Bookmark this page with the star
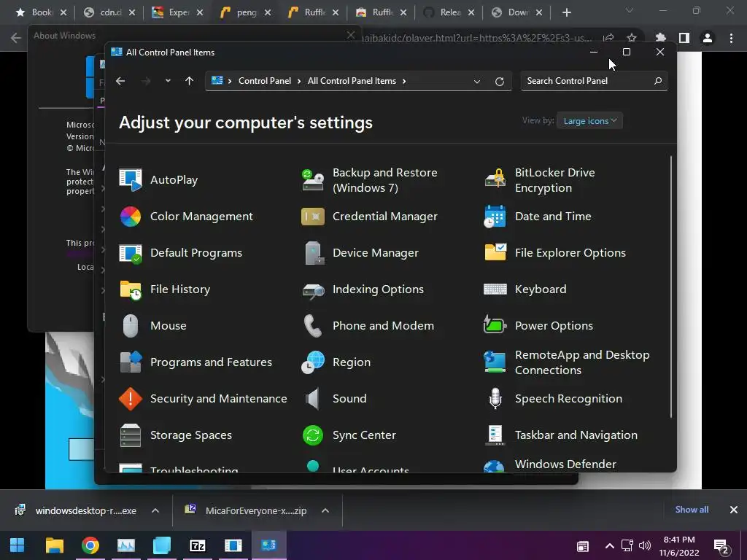 tap(632, 38)
